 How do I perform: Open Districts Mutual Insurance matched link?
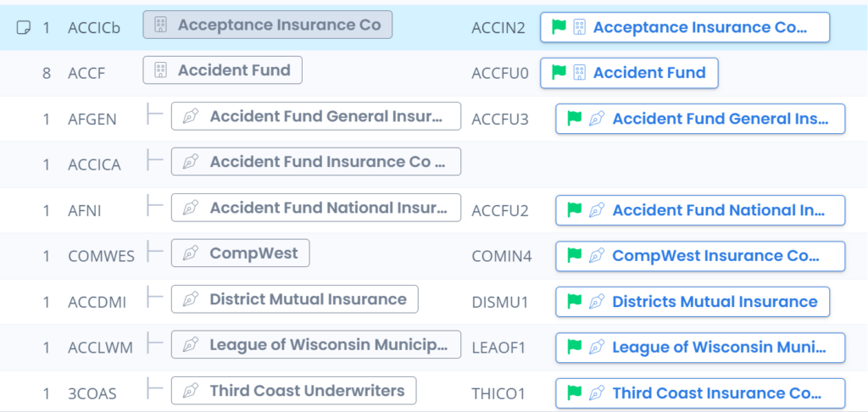pos(715,302)
